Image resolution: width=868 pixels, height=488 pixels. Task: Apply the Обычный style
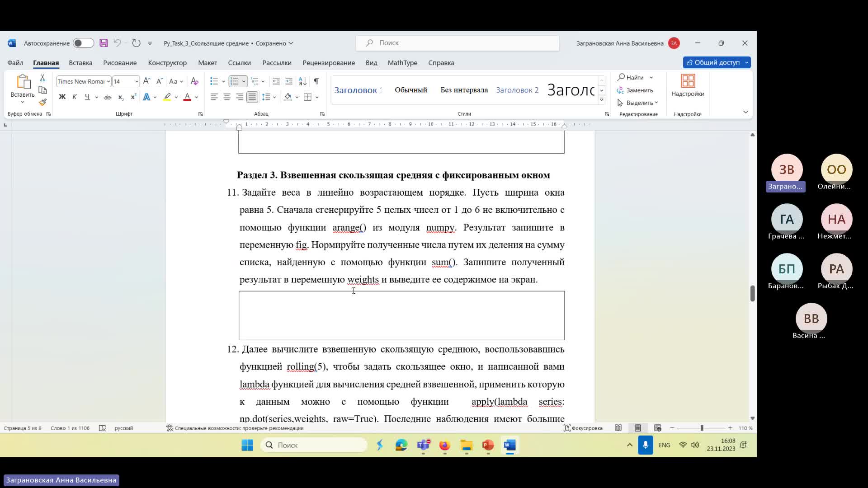[411, 90]
